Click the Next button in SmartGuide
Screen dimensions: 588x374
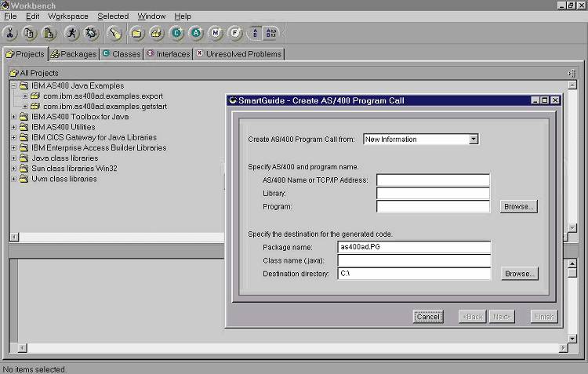502,317
